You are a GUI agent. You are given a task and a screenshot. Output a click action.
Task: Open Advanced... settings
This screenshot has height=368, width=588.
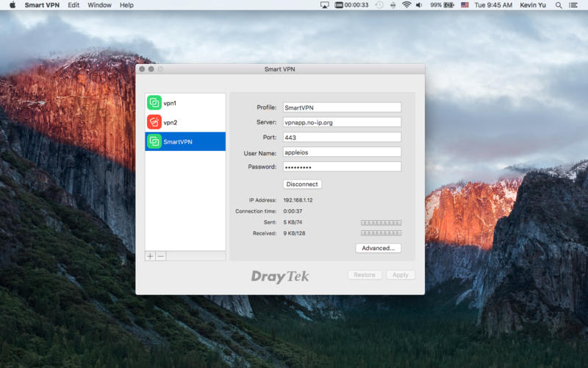click(x=378, y=248)
